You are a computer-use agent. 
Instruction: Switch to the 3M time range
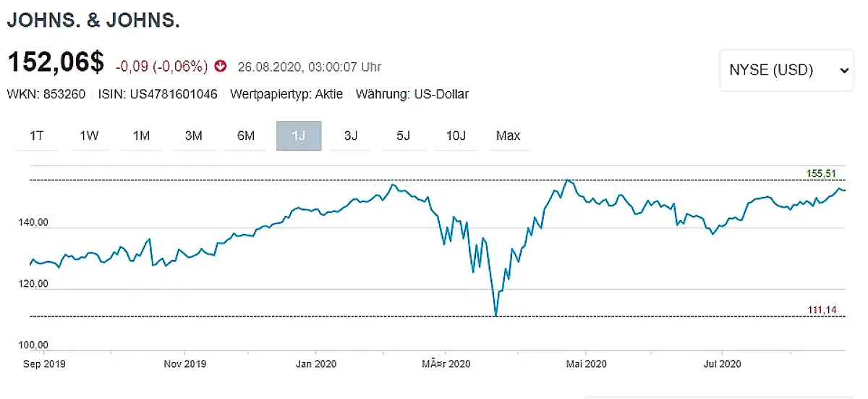pos(193,135)
